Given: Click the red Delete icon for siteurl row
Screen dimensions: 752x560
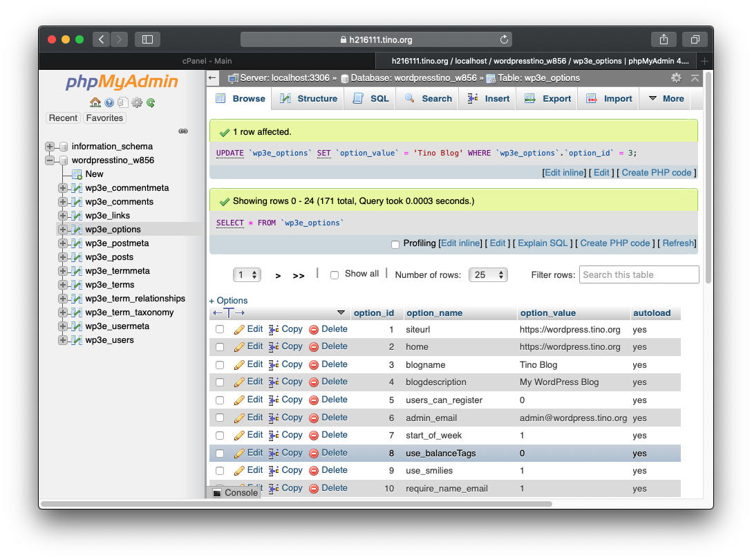Looking at the screenshot, I should 314,330.
